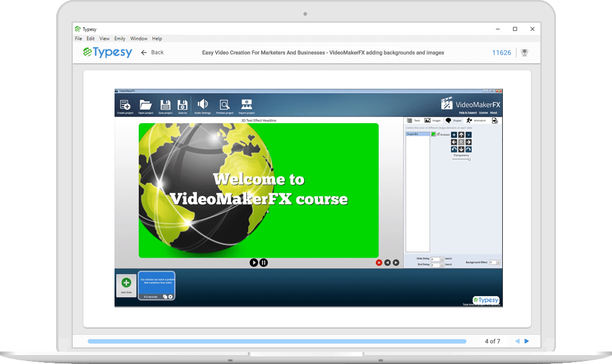Viewport: 612px width, 364px height.
Task: Open Help & Support link
Action: click(468, 113)
